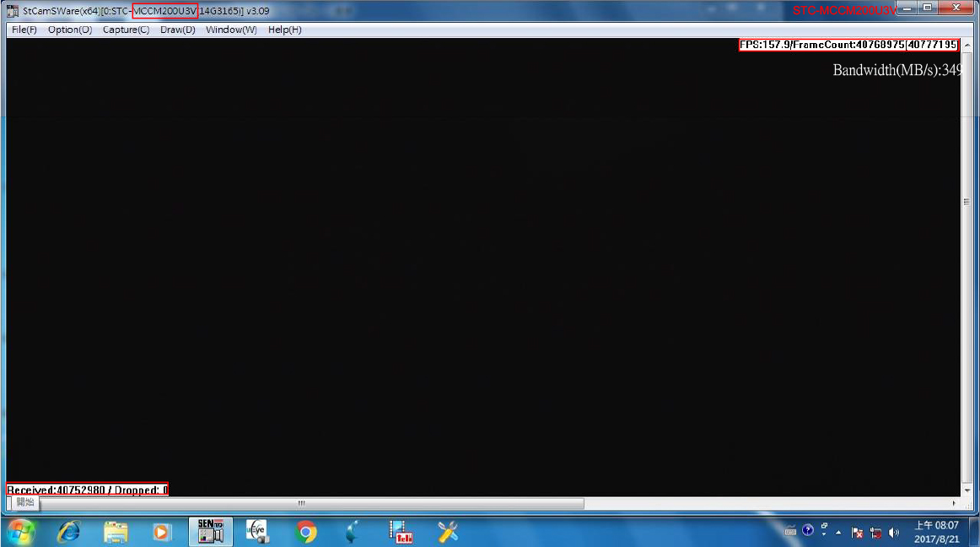This screenshot has width=980, height=547.
Task: Click the horizontal scrollbar thumb
Action: click(301, 503)
